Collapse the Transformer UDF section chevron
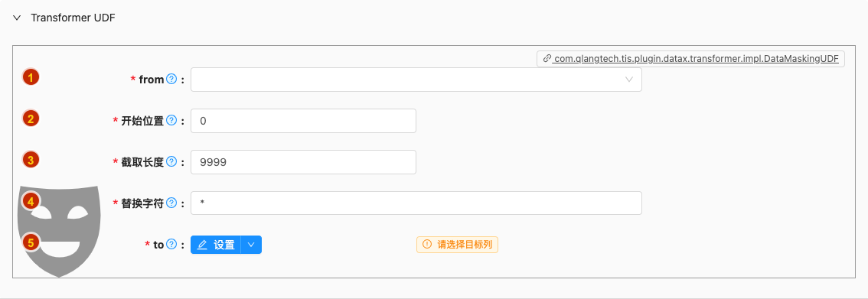The width and height of the screenshot is (868, 299). [17, 18]
